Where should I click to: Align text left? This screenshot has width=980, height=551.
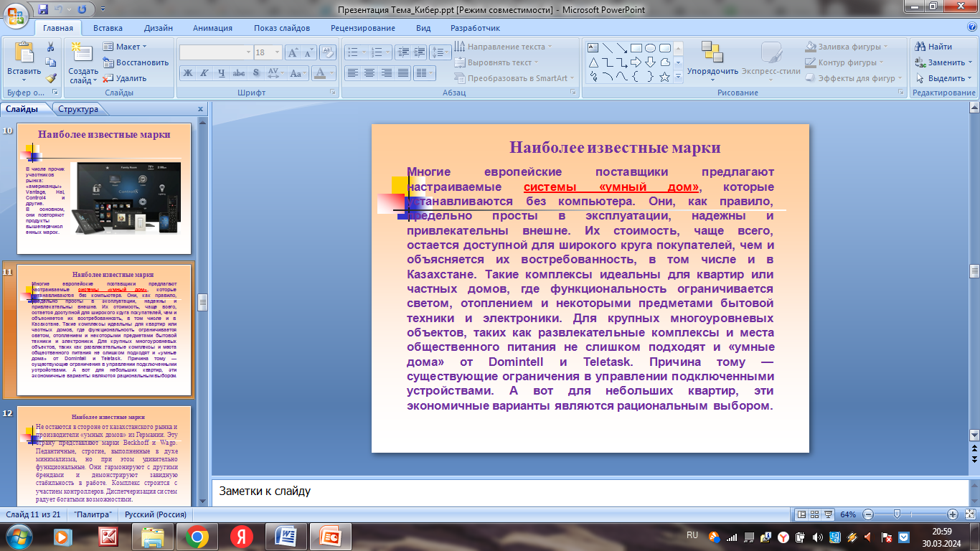[x=352, y=73]
